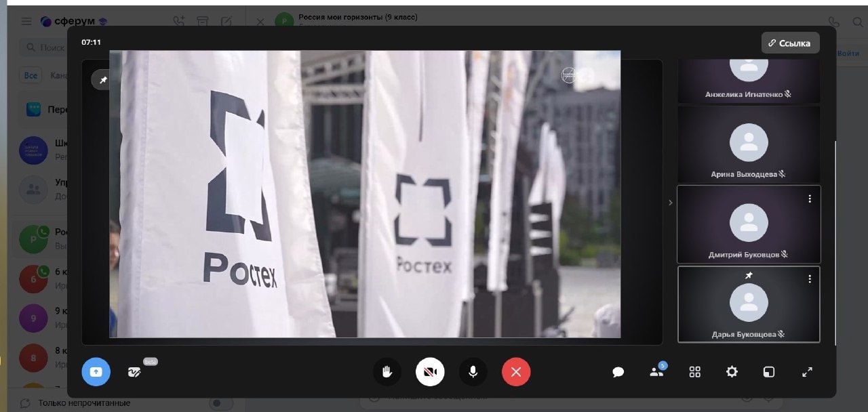This screenshot has height=412, width=868.
Task: Open the call chat
Action: 618,372
